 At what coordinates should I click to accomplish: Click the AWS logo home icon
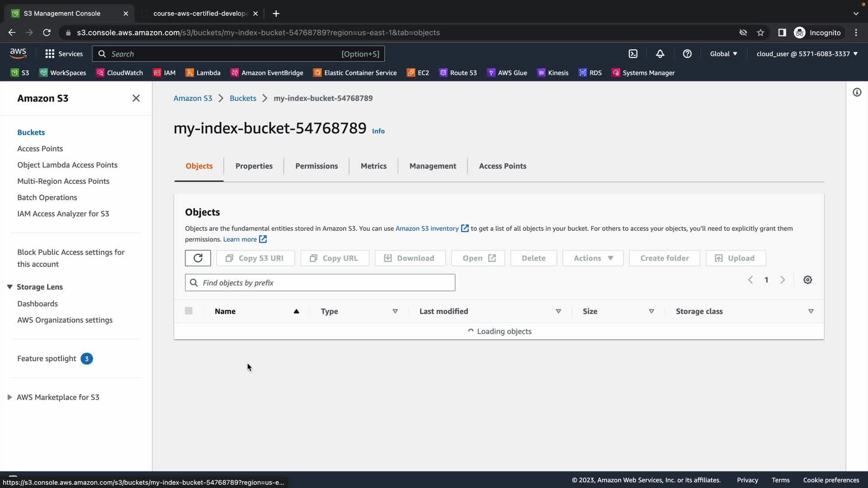click(18, 53)
